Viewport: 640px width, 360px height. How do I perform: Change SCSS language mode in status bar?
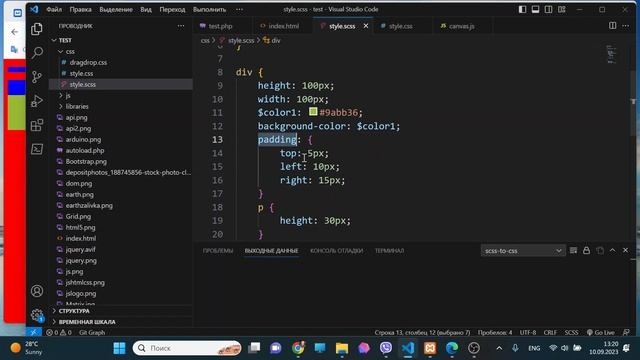pyautogui.click(x=571, y=333)
